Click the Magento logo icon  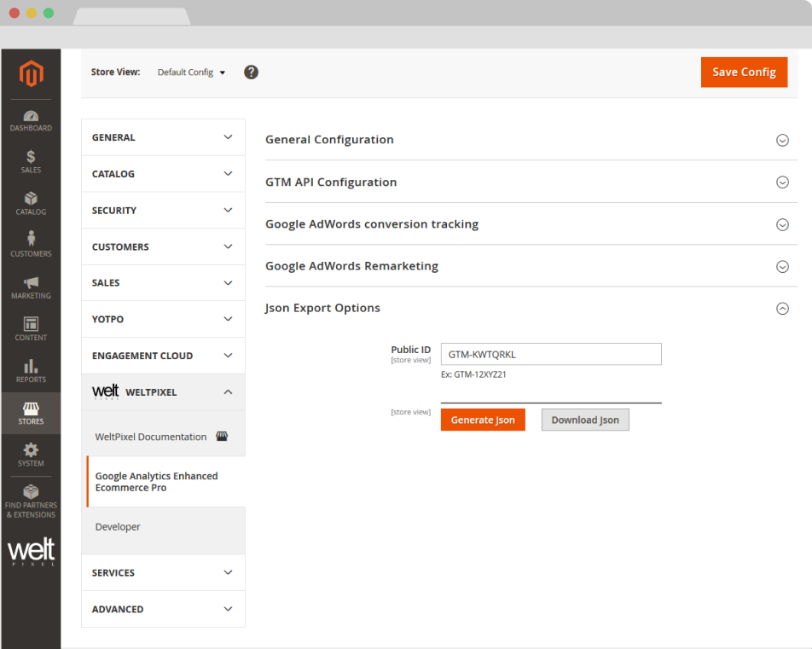(x=31, y=74)
